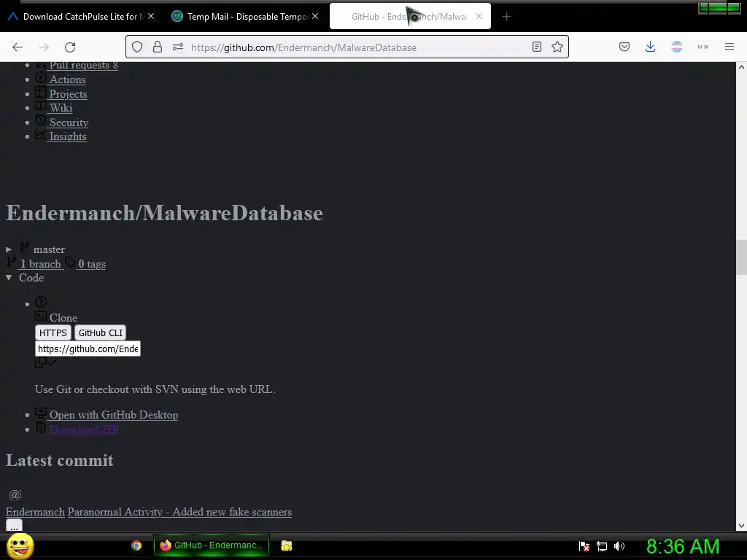Open the Downloads panel arrow
This screenshot has width=747, height=560.
pos(650,47)
